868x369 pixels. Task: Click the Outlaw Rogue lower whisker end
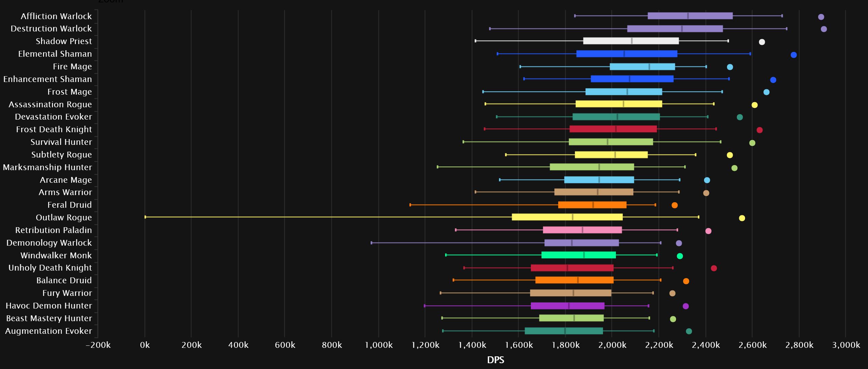pyautogui.click(x=145, y=217)
